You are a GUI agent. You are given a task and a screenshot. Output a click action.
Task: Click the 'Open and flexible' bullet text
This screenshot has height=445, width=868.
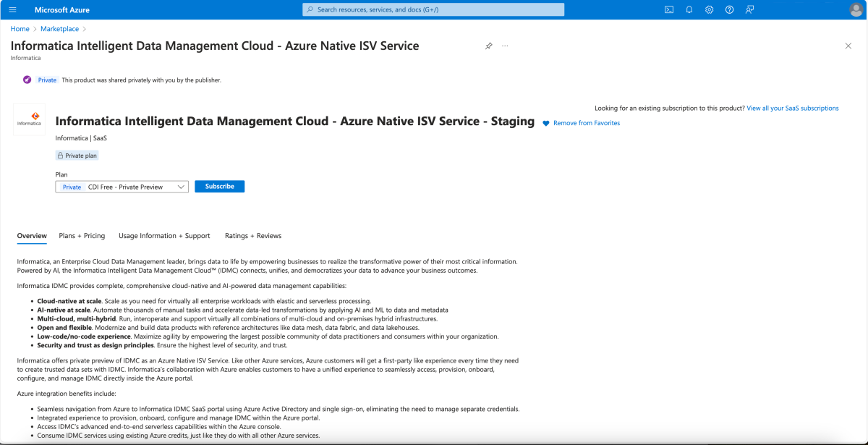pos(64,328)
